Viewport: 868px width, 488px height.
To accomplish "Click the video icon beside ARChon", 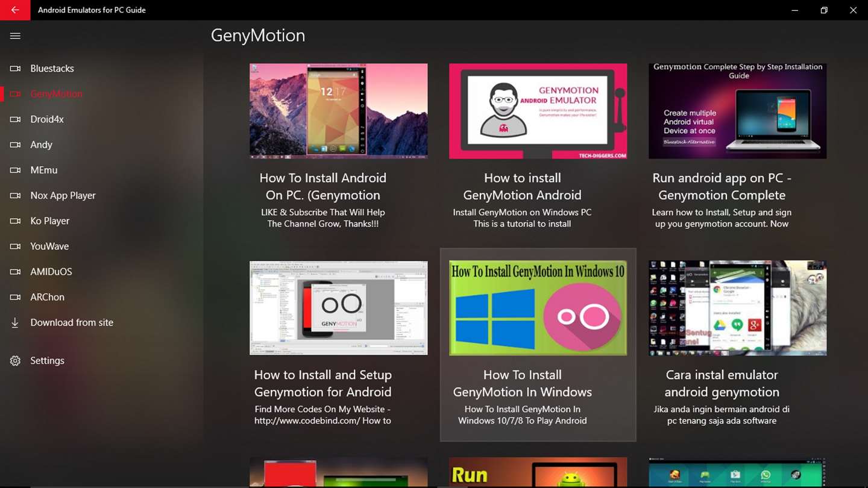I will tap(15, 297).
